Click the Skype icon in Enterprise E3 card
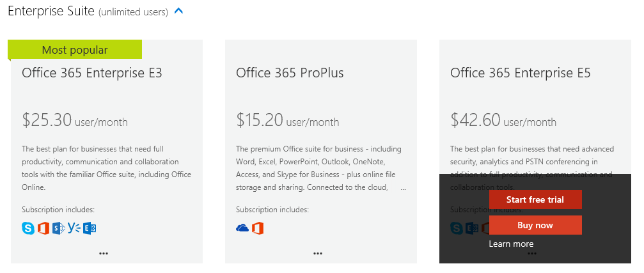The image size is (644, 273). (28, 228)
